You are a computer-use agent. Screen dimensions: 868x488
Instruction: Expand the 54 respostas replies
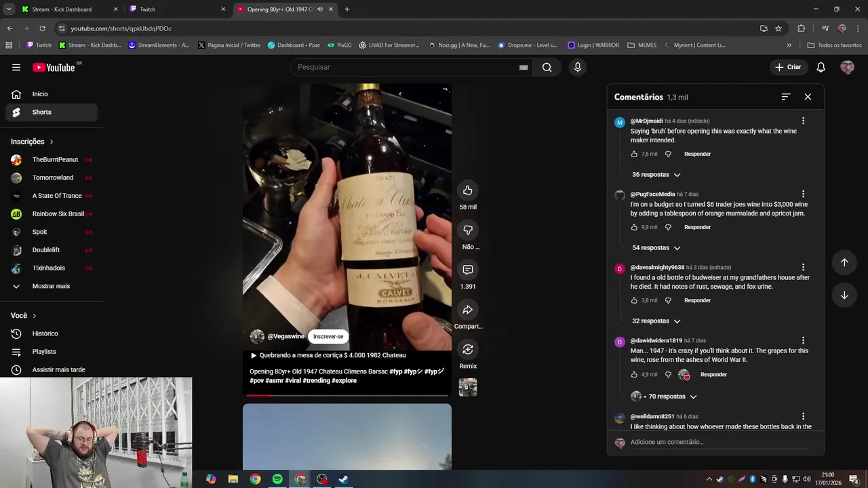(656, 247)
